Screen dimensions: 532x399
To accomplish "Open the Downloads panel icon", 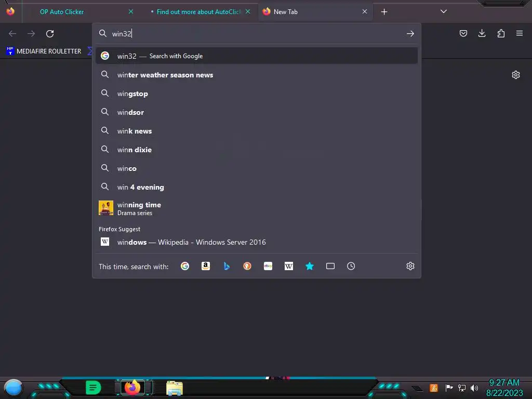I will click(482, 33).
